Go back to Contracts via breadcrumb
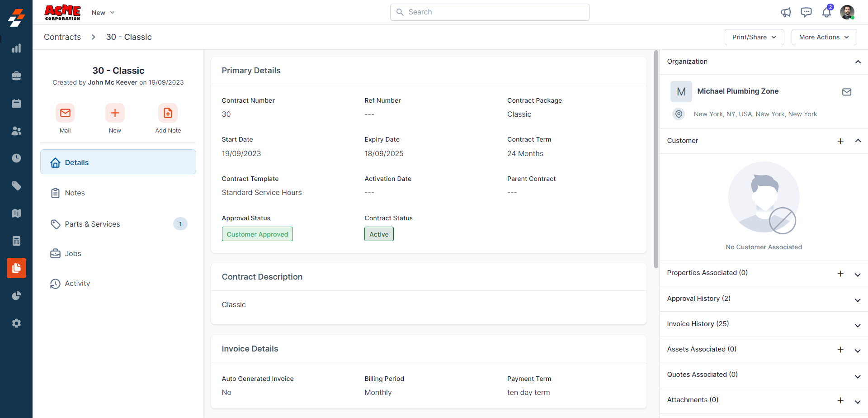The image size is (868, 418). [62, 37]
